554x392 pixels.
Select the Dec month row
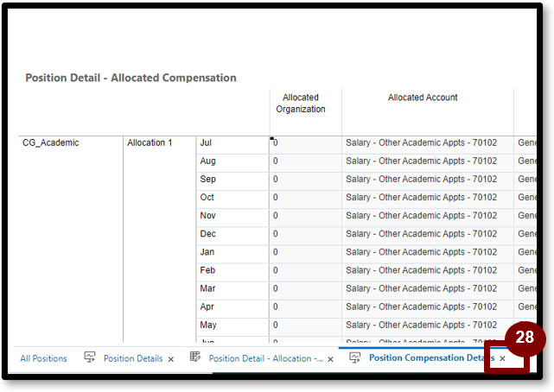click(232, 234)
